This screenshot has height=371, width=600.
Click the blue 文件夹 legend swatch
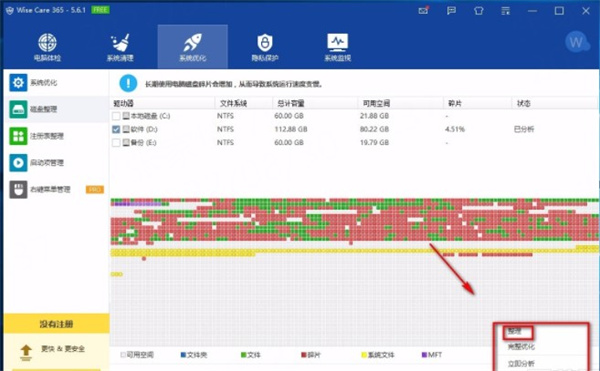pyautogui.click(x=183, y=355)
